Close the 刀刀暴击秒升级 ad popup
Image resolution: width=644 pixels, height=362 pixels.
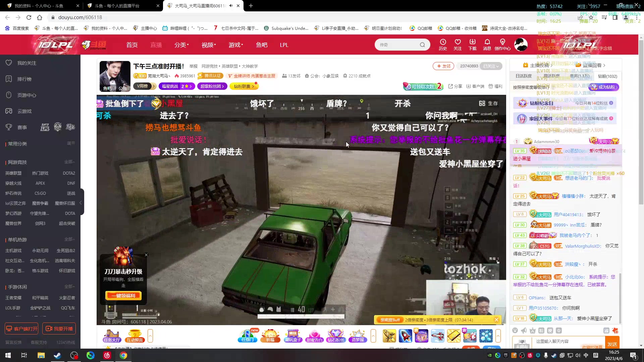click(146, 255)
